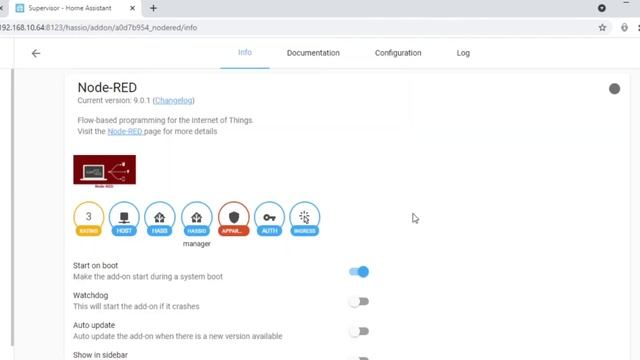
Task: Open the Changelog link
Action: (173, 100)
